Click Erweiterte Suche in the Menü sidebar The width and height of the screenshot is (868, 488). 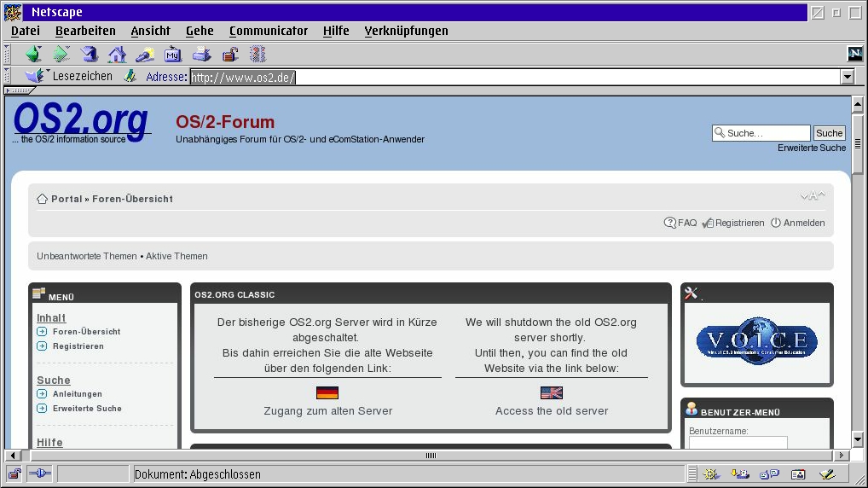click(87, 409)
